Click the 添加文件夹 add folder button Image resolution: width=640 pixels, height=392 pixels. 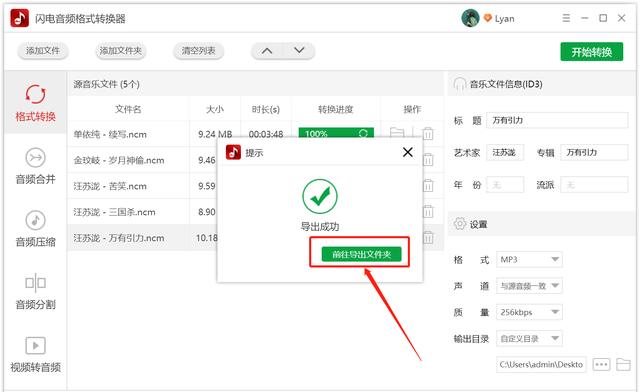pos(121,51)
